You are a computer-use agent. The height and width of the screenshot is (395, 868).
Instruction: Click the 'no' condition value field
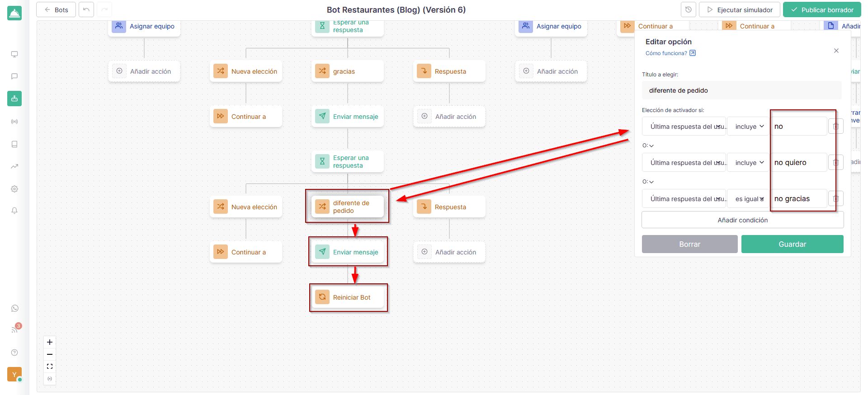[x=799, y=127]
